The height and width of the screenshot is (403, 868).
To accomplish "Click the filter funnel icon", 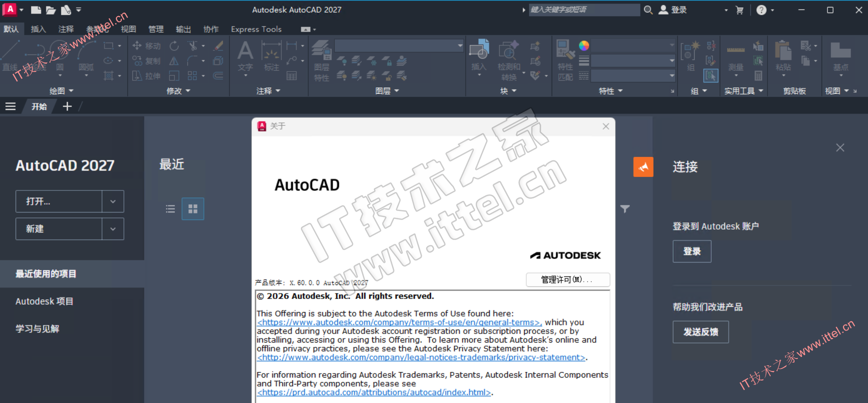I will (625, 209).
